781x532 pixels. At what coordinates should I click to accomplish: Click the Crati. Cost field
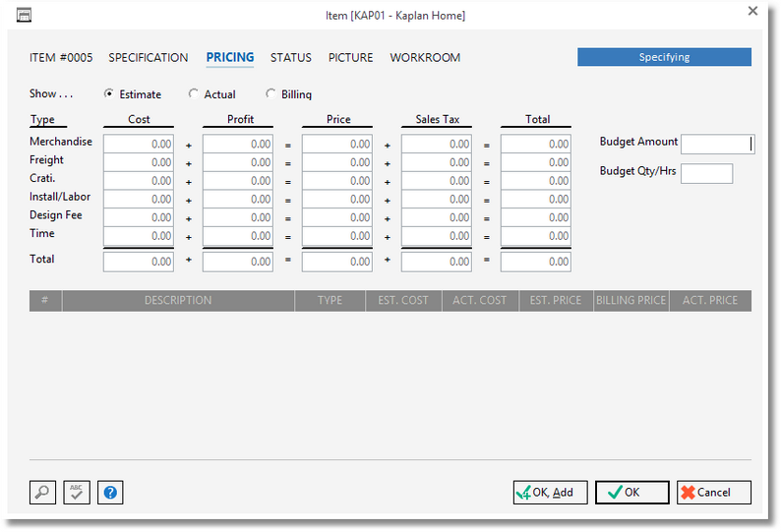(139, 181)
